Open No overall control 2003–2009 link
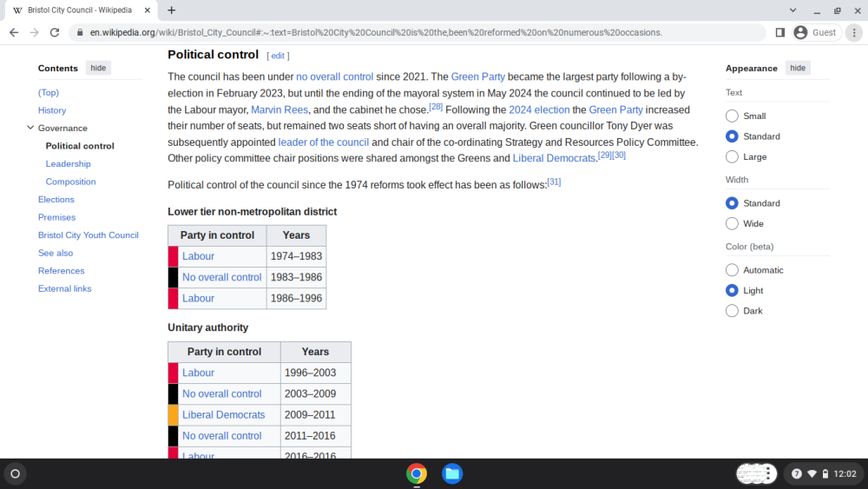868x489 pixels. [x=222, y=393]
